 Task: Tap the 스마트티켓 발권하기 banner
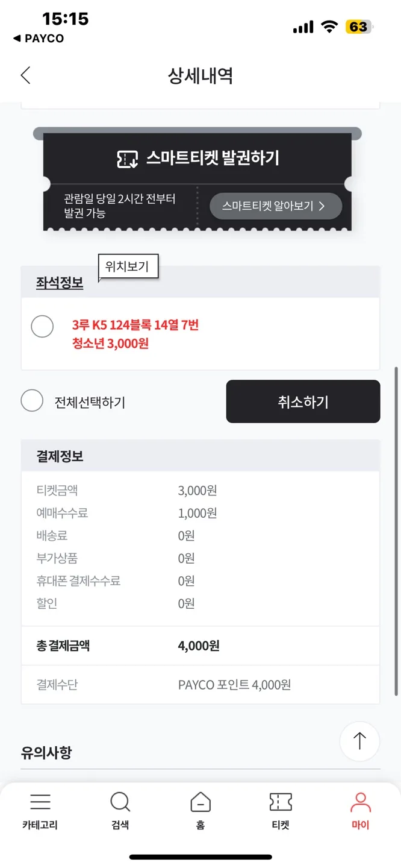tap(197, 159)
